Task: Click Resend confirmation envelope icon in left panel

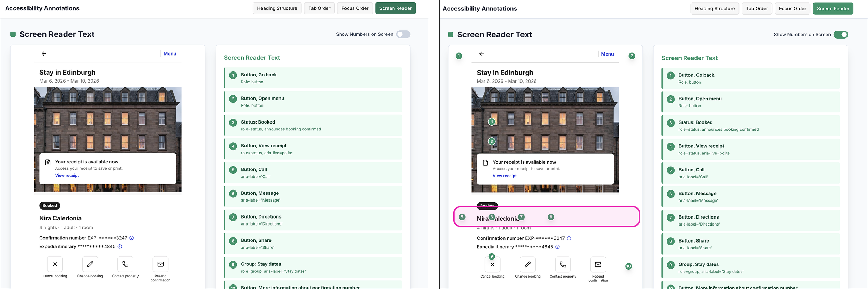Action: pos(160,264)
